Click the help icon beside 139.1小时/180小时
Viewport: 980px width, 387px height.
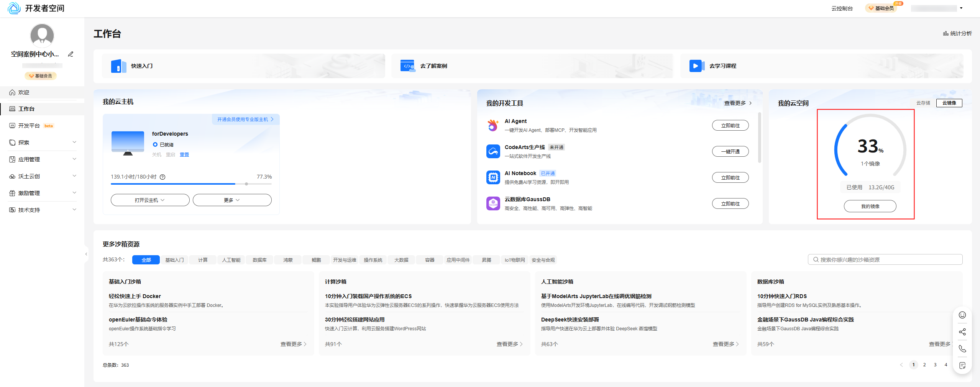pos(163,177)
